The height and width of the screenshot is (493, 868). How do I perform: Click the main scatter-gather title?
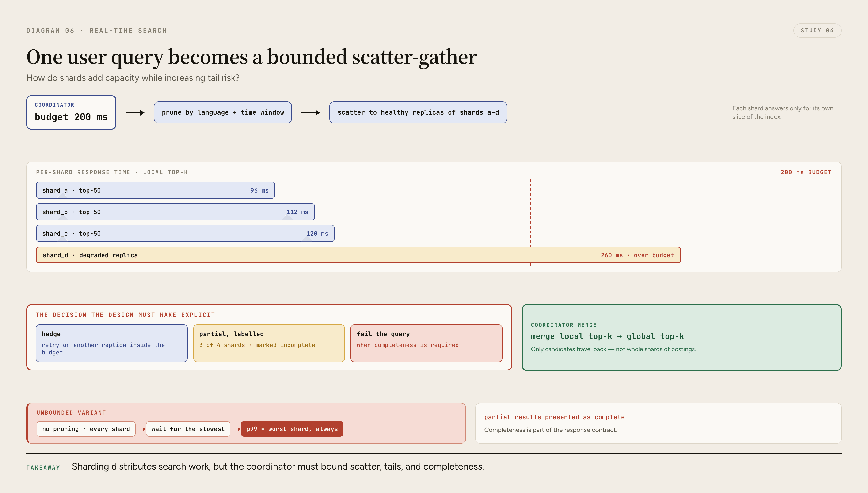point(252,57)
